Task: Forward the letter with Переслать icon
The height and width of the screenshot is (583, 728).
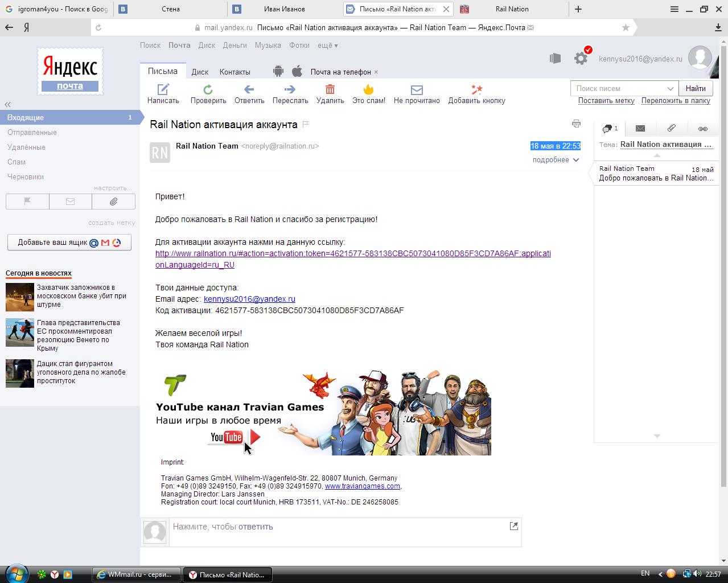Action: point(290,89)
